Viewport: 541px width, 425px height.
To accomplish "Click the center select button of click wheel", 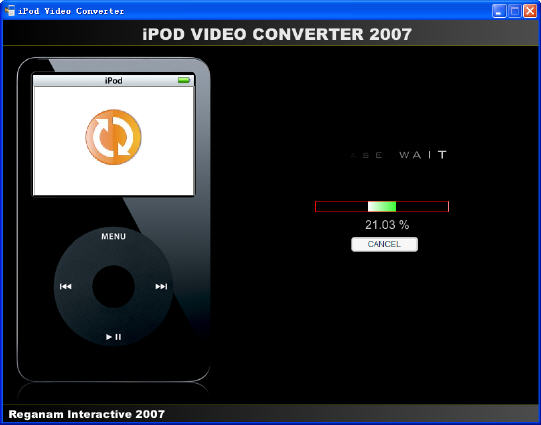I will (x=114, y=286).
